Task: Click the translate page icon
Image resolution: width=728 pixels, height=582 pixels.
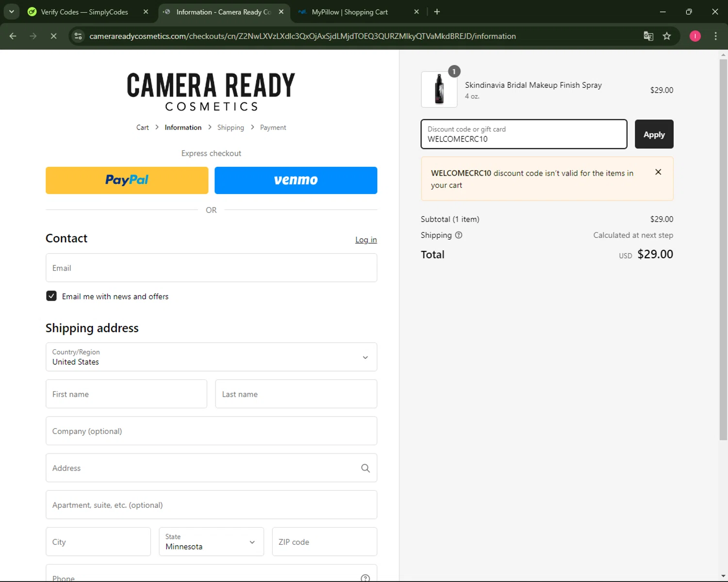Action: click(x=648, y=36)
